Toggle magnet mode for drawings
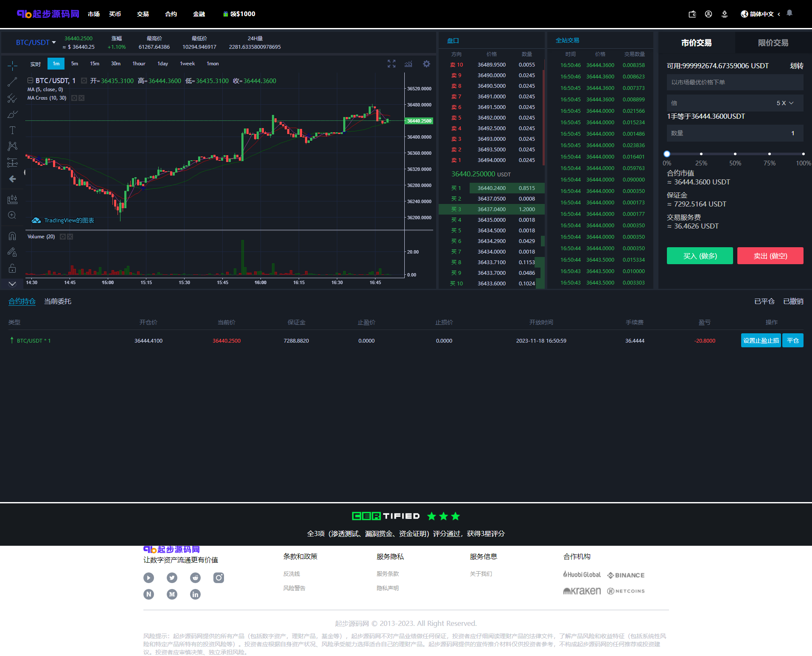Screen dimensions: 812x656 coord(12,236)
